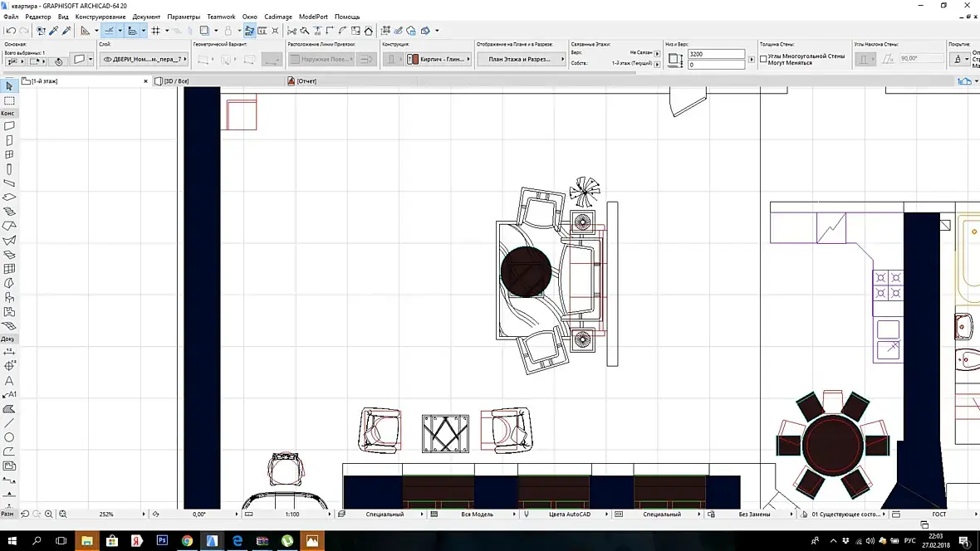Click the scissors Trim icon in the toolbar
Viewport: 980px width, 551px height.
[x=292, y=31]
